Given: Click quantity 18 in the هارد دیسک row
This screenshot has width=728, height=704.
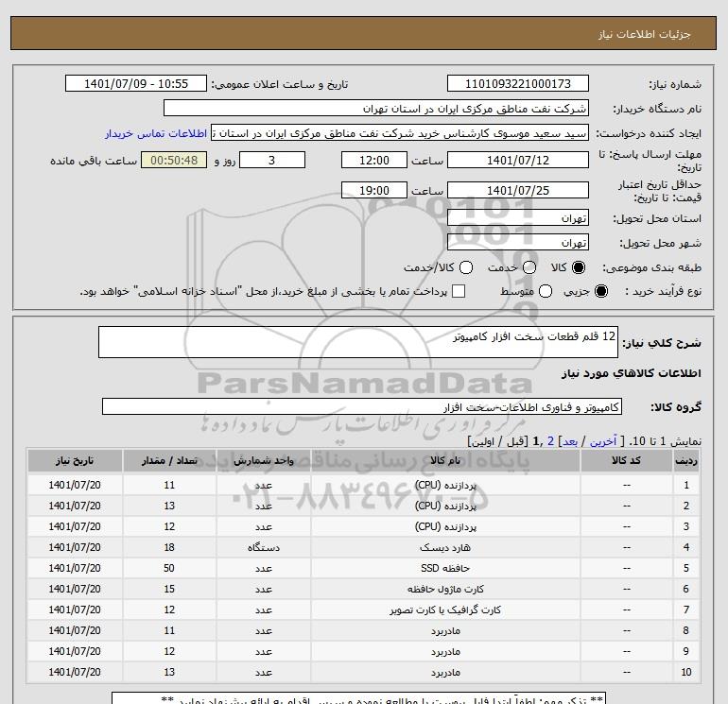Looking at the screenshot, I should point(169,547).
